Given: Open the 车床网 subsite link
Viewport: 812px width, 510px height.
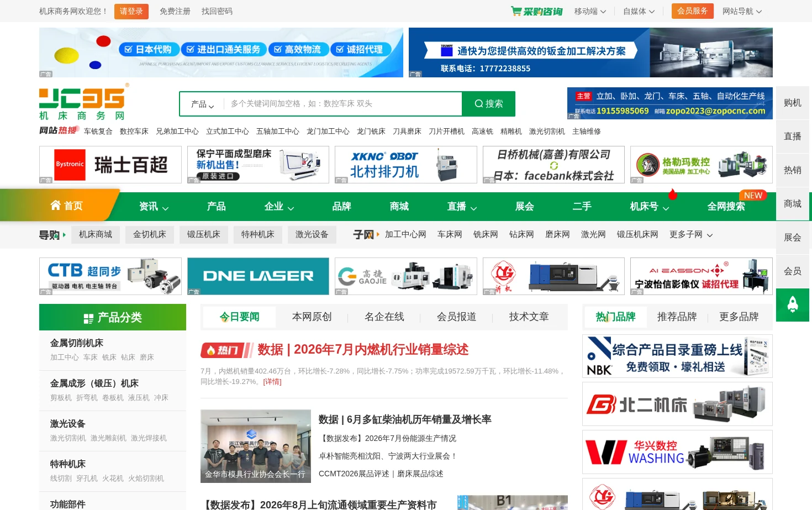Looking at the screenshot, I should tap(450, 235).
